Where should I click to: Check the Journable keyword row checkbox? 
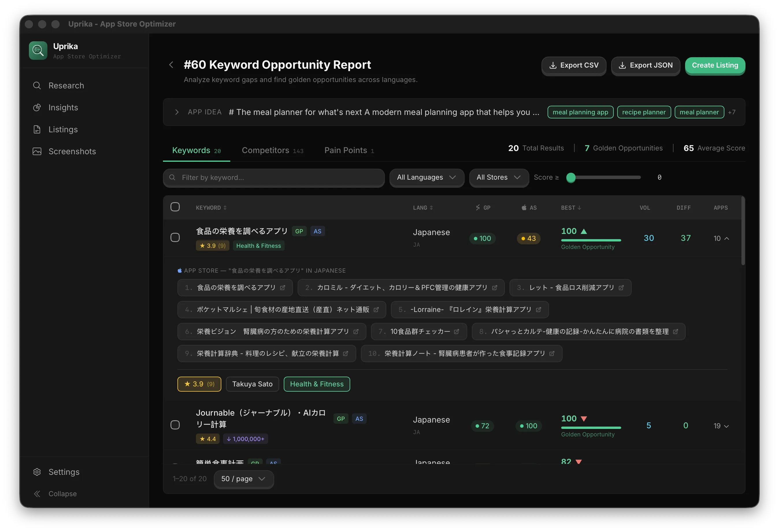click(x=175, y=425)
